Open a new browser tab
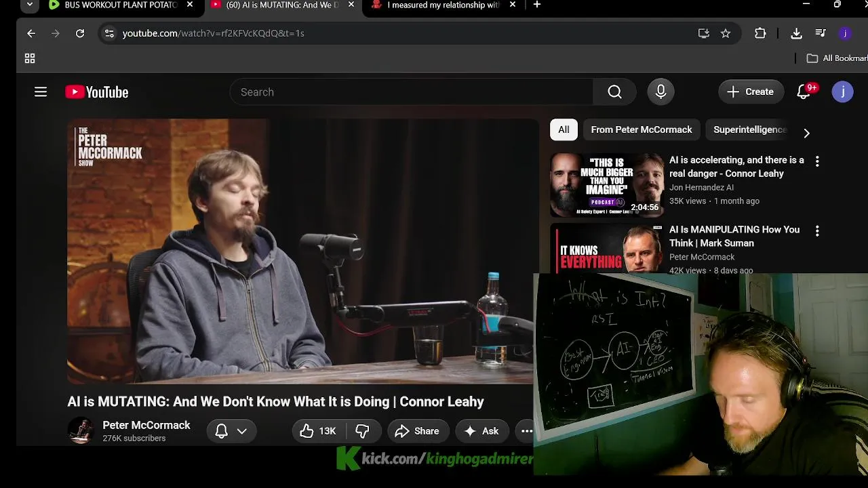868x488 pixels. pyautogui.click(x=537, y=5)
